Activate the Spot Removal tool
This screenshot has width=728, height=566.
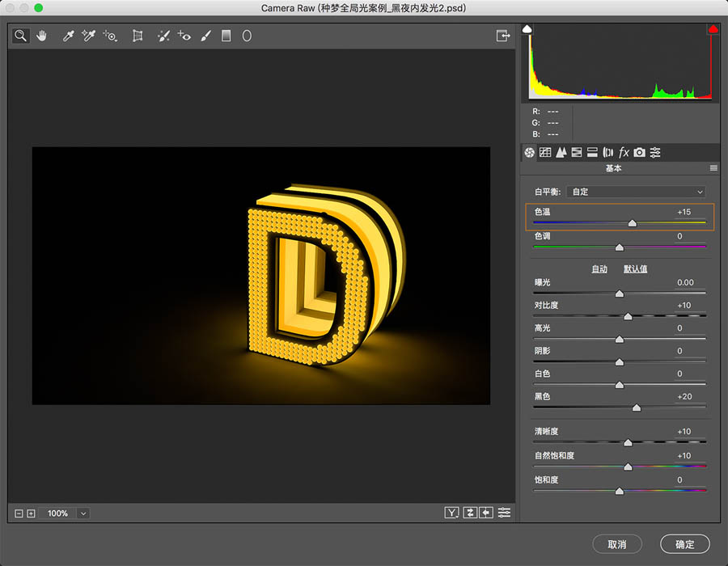coord(163,36)
